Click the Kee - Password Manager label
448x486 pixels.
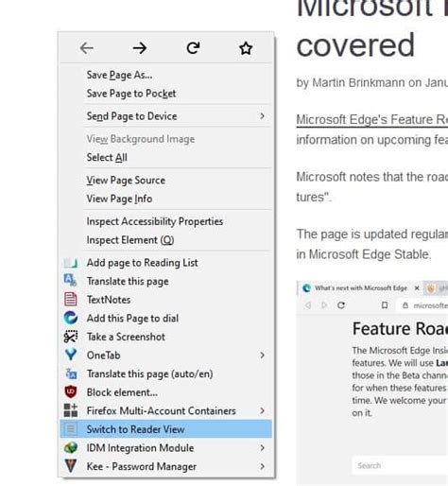click(x=142, y=466)
